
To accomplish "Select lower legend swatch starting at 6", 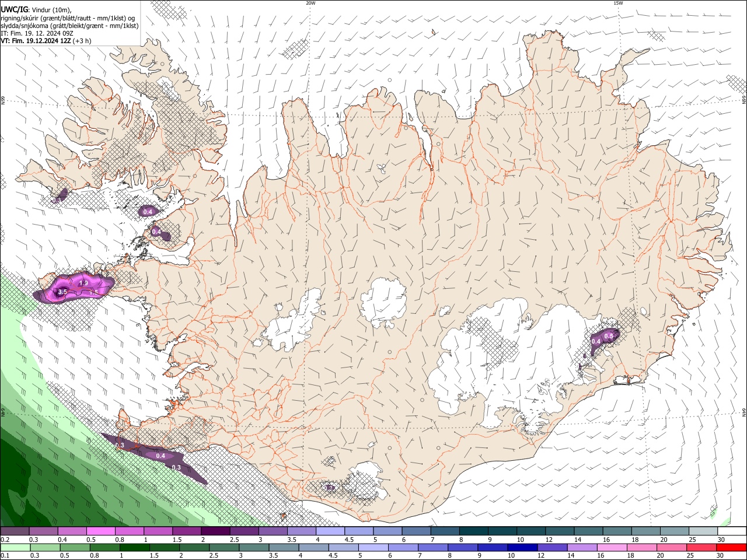I will point(403,548).
